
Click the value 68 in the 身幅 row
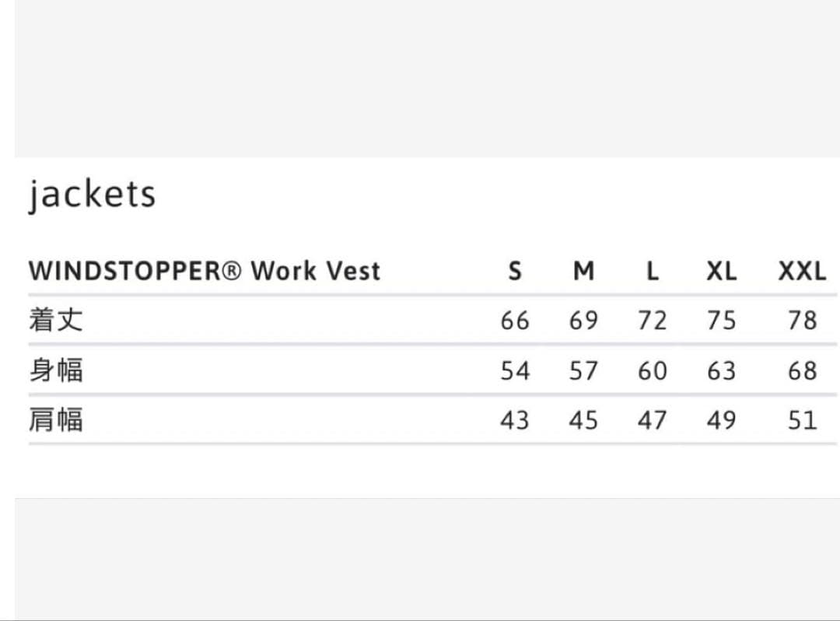[x=802, y=370]
